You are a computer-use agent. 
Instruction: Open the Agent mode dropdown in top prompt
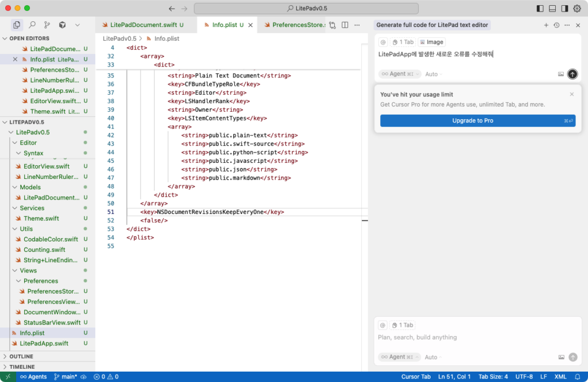pyautogui.click(x=400, y=74)
